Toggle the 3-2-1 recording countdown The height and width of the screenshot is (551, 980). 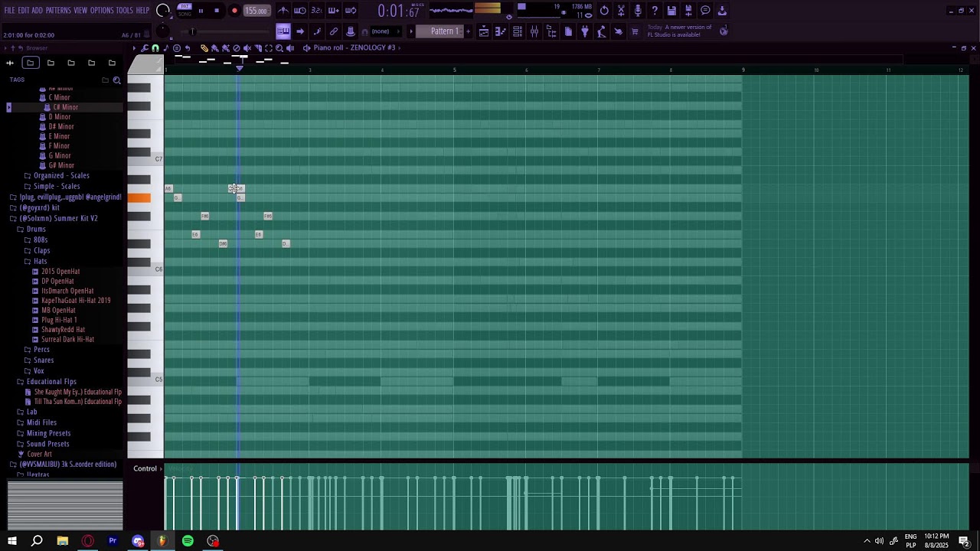317,11
